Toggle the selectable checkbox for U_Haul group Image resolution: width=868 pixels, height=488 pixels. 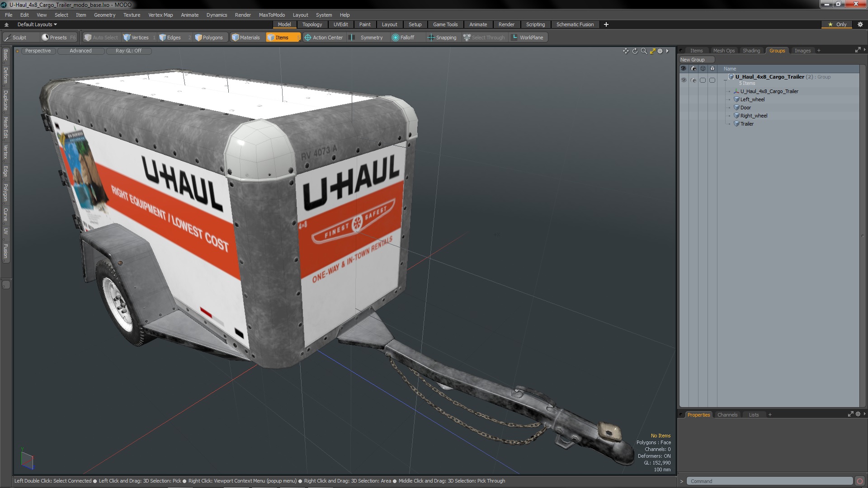point(703,80)
